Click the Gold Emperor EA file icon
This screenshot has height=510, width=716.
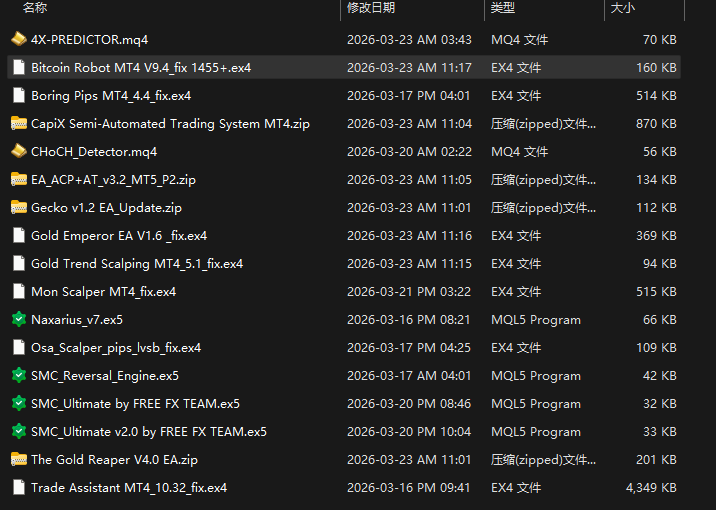pos(19,235)
